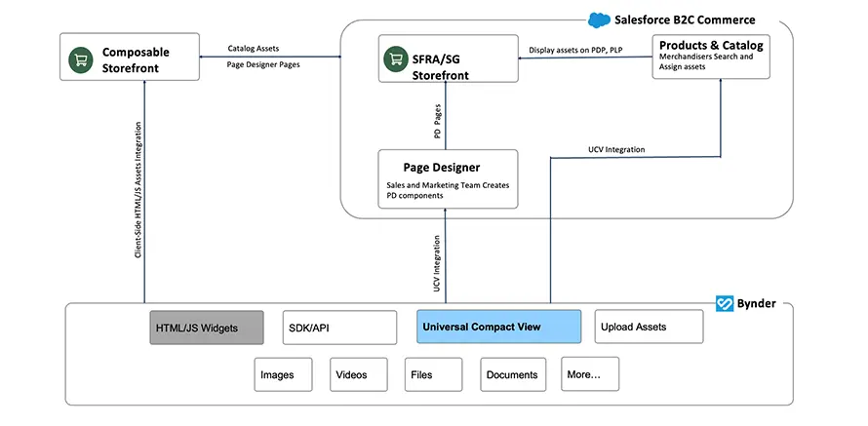Select the Upload Assets box
The height and width of the screenshot is (426, 868).
click(x=649, y=327)
